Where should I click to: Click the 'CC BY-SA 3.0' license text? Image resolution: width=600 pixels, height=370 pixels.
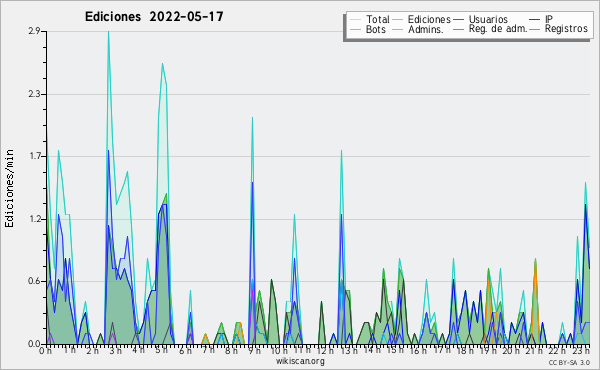(569, 363)
